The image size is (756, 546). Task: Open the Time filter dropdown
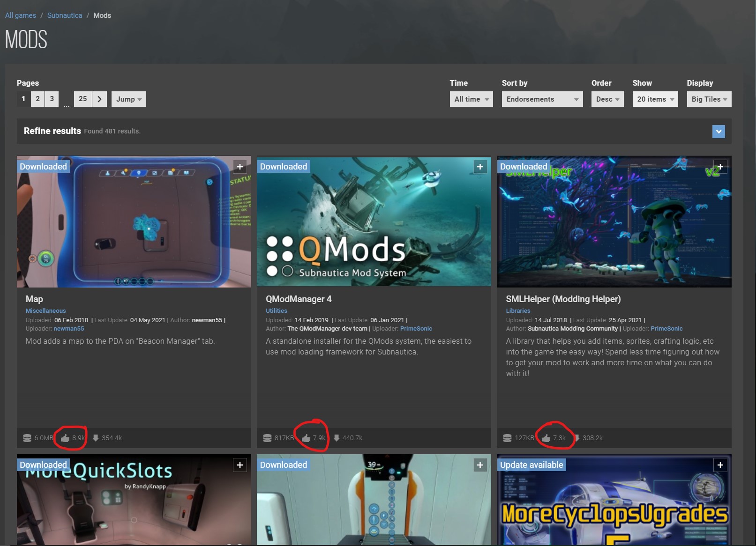[471, 99]
